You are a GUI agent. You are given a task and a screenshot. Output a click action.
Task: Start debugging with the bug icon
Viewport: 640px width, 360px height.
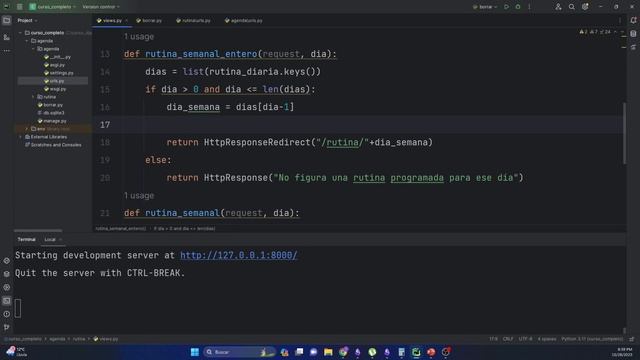tap(518, 7)
